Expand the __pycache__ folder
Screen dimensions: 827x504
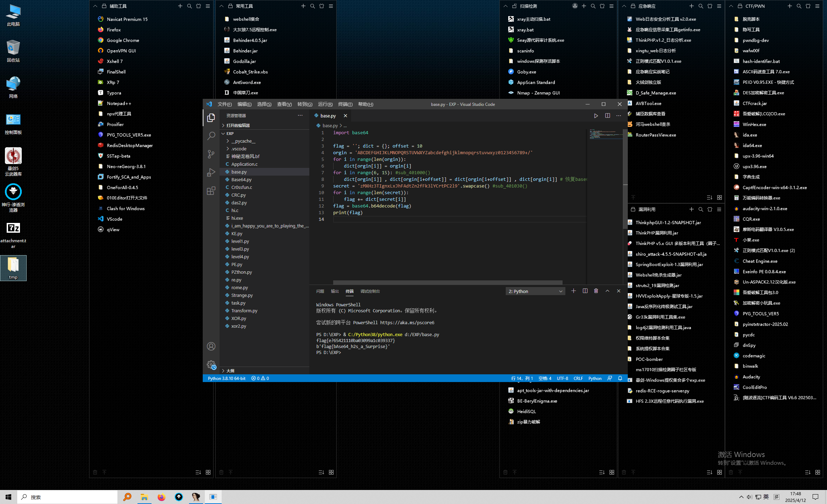pos(243,141)
